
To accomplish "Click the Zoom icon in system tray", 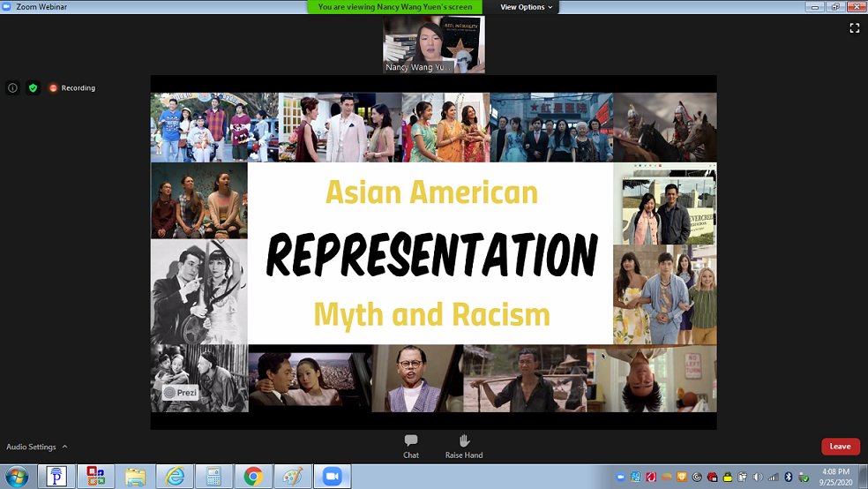I will (x=620, y=477).
